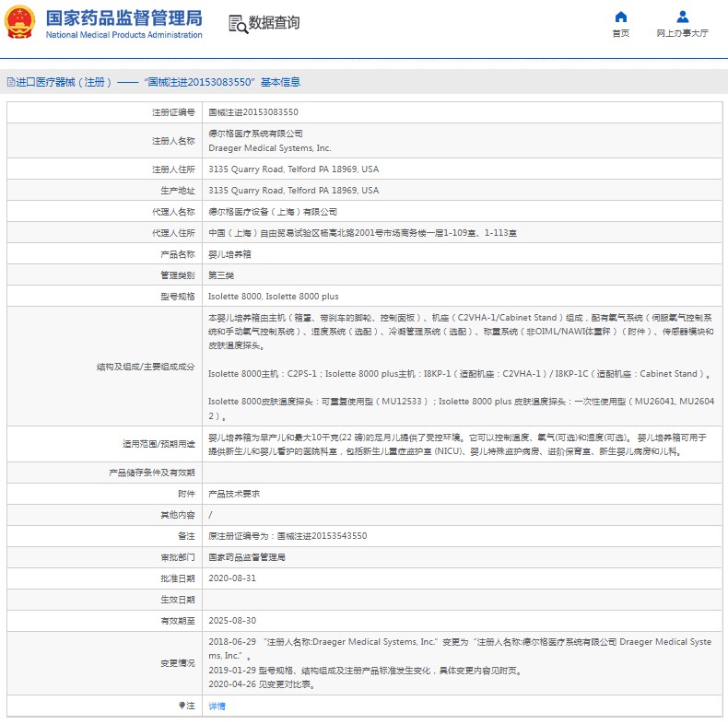Image resolution: width=728 pixels, height=724 pixels.
Task: Open the 数据查询 search icon
Action: click(238, 24)
